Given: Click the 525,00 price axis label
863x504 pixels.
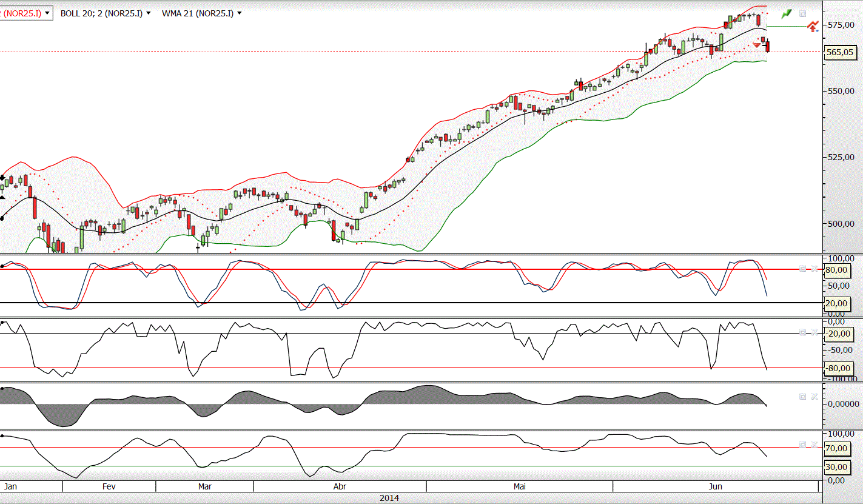Looking at the screenshot, I should pyautogui.click(x=841, y=157).
